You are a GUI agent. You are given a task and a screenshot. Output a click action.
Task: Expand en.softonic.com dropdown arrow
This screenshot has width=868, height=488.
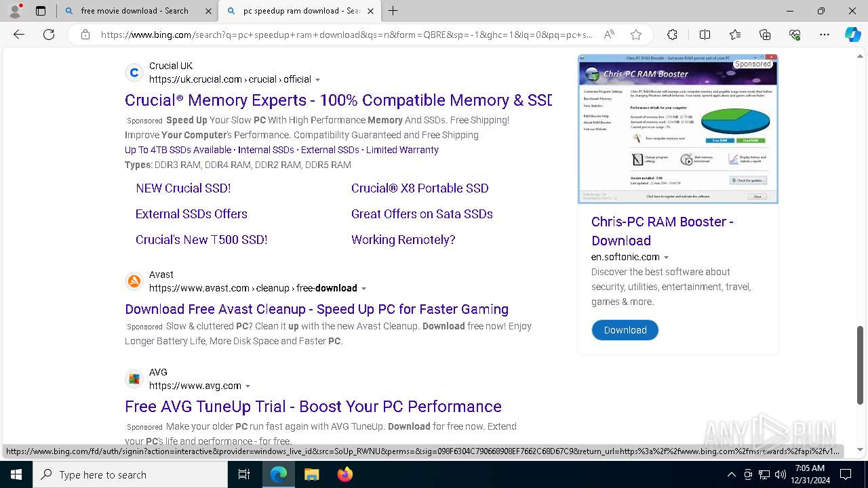coord(666,258)
